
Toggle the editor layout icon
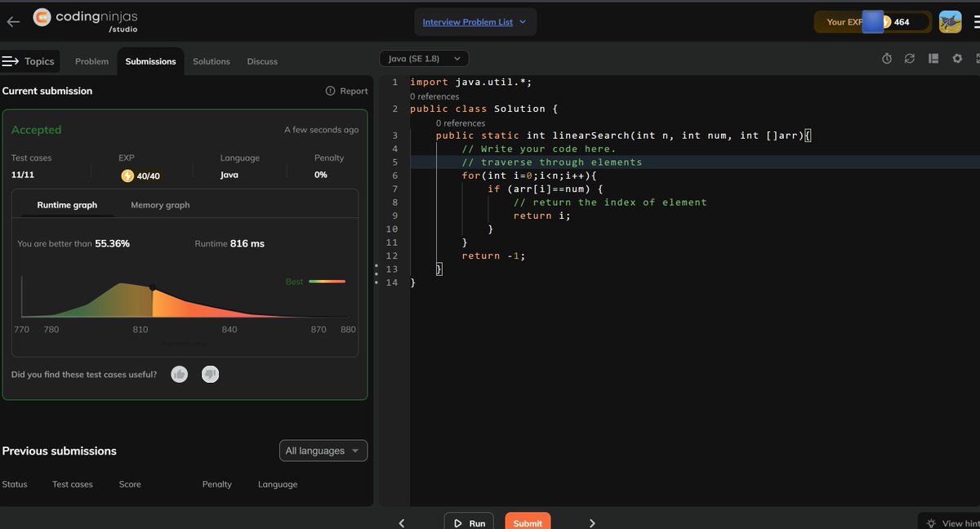(x=933, y=59)
